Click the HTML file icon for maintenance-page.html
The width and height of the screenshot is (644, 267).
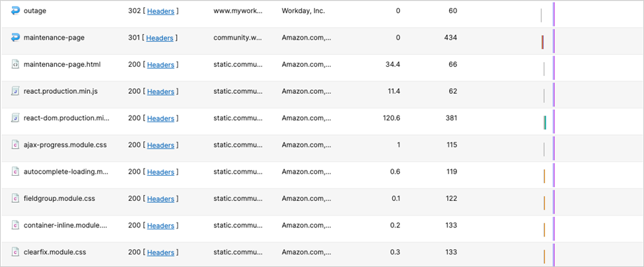click(16, 64)
